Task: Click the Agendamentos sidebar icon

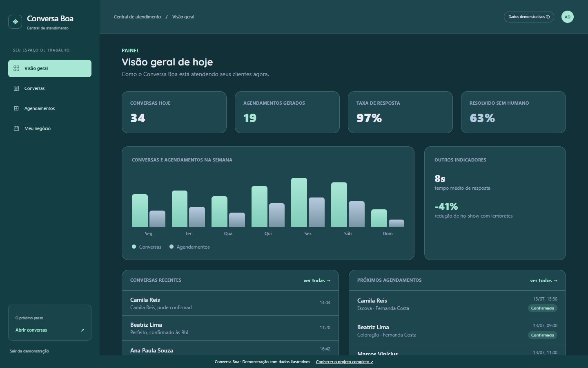Action: 16,108
